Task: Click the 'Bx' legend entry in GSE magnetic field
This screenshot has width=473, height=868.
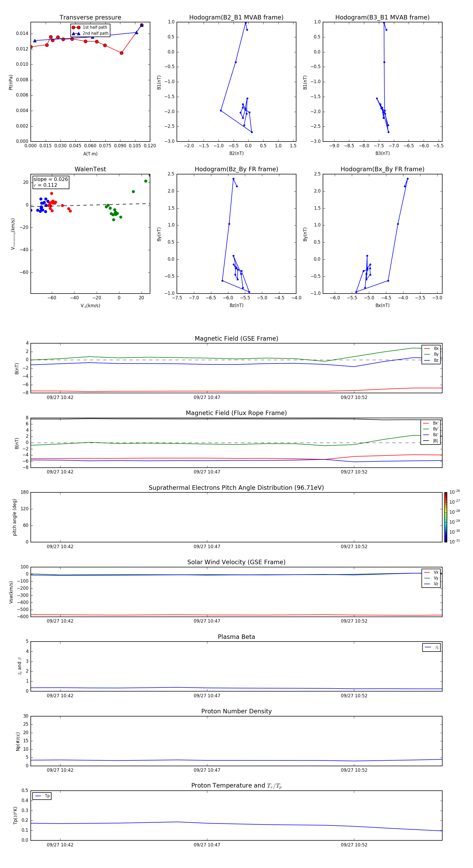Action: click(x=431, y=349)
